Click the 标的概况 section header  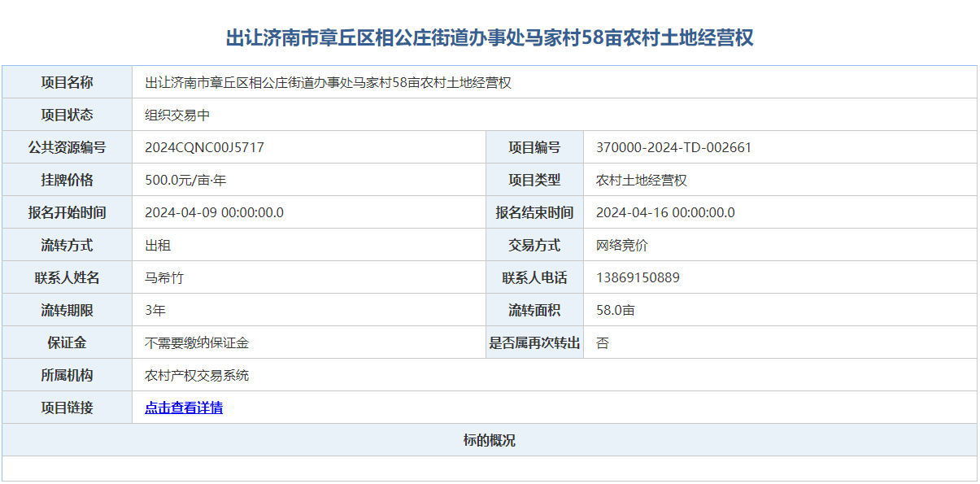490,440
